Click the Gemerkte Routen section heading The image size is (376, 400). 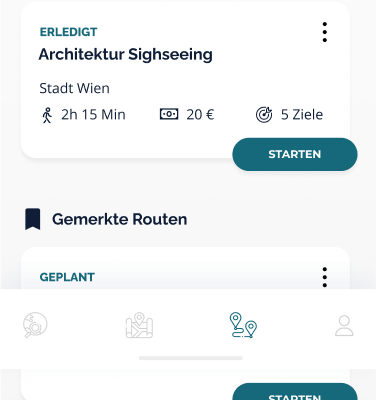click(119, 219)
